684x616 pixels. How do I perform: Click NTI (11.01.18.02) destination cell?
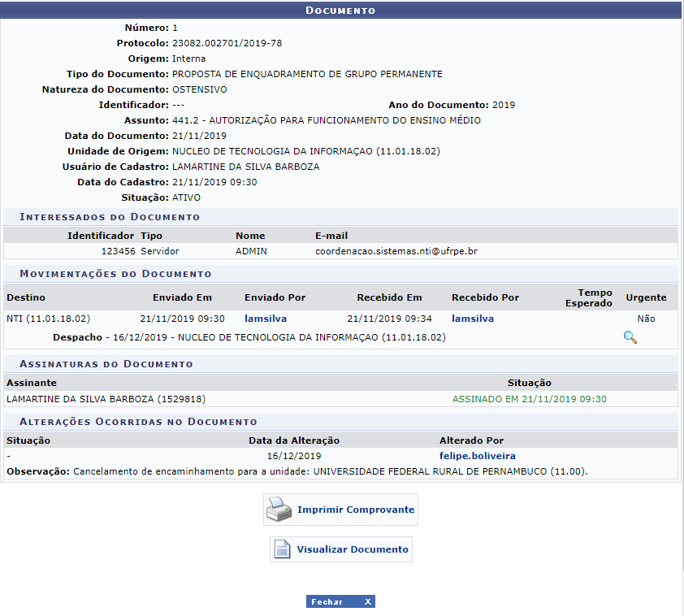click(49, 319)
